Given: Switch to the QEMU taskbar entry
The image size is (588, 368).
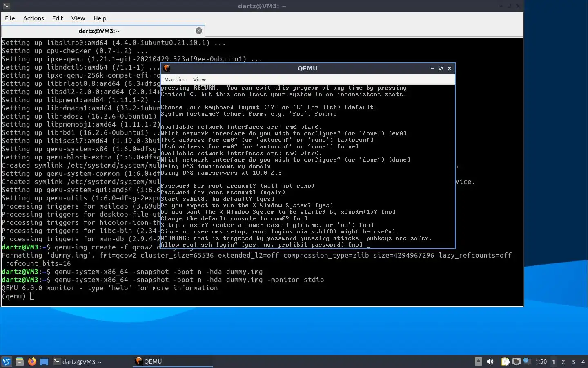Looking at the screenshot, I should point(172,361).
